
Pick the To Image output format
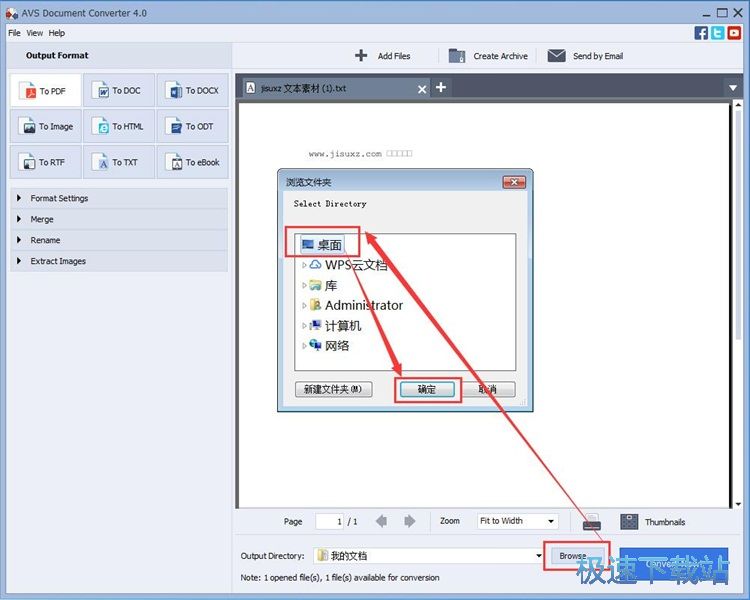[46, 126]
